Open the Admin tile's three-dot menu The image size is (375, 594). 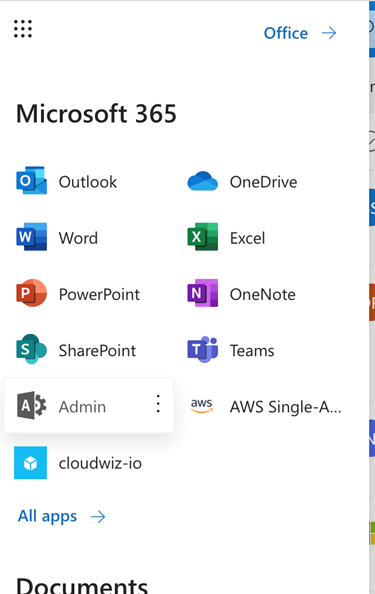click(x=158, y=404)
